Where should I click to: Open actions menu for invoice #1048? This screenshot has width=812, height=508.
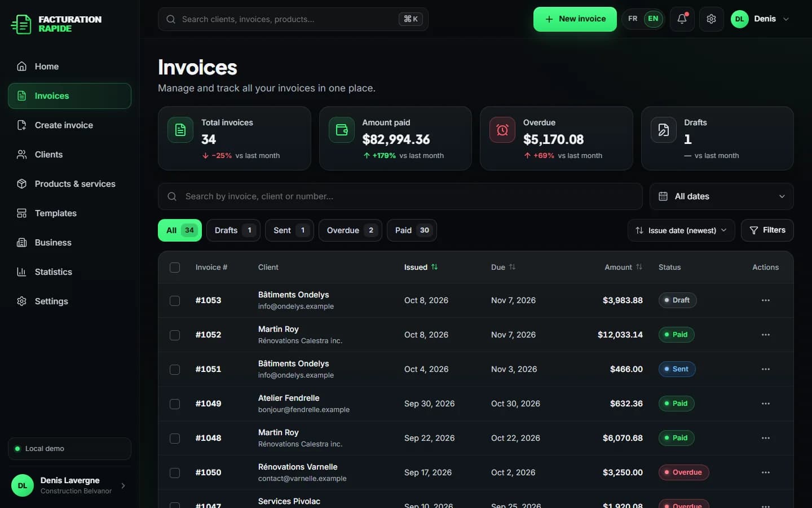765,438
